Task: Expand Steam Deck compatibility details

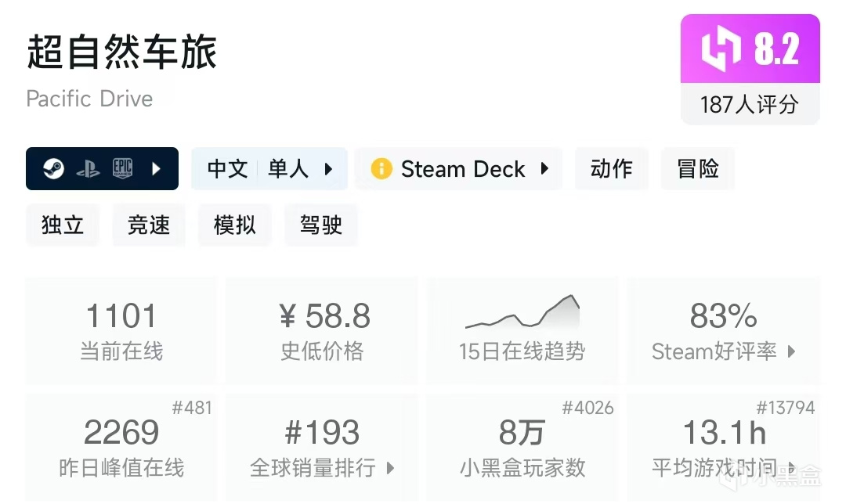Action: 545,168
